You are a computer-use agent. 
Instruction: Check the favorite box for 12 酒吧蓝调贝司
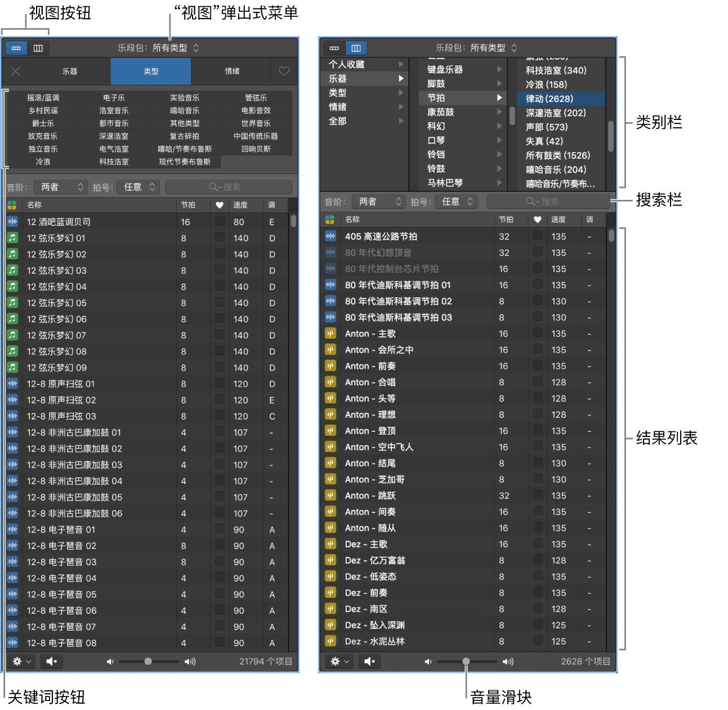[x=219, y=221]
